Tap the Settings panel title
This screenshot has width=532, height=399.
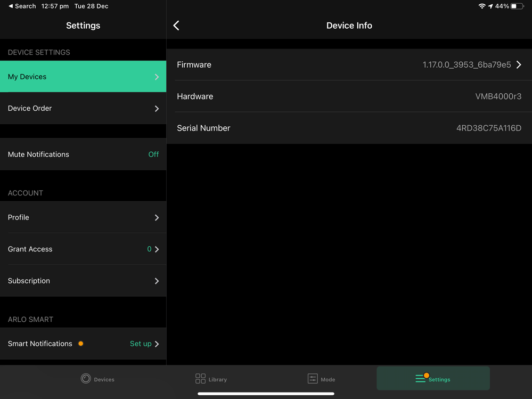coord(83,26)
